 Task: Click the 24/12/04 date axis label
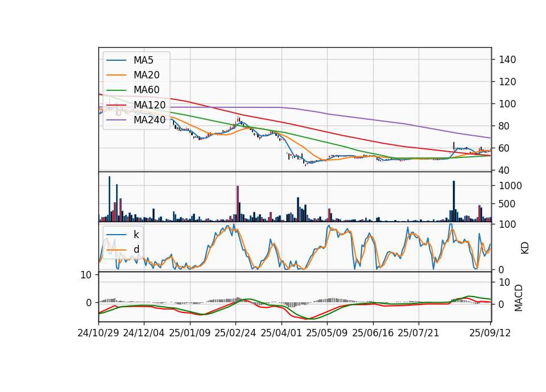[x=144, y=333]
